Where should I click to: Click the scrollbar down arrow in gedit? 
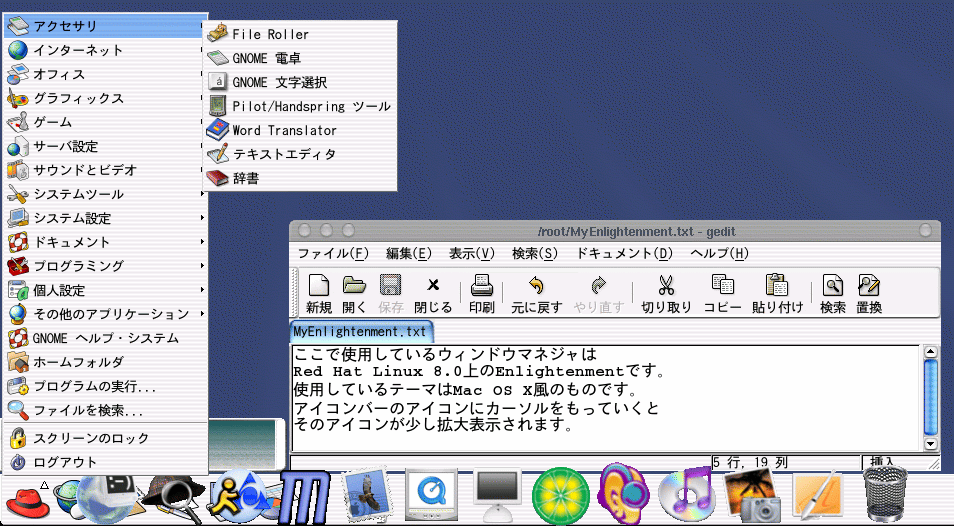930,444
